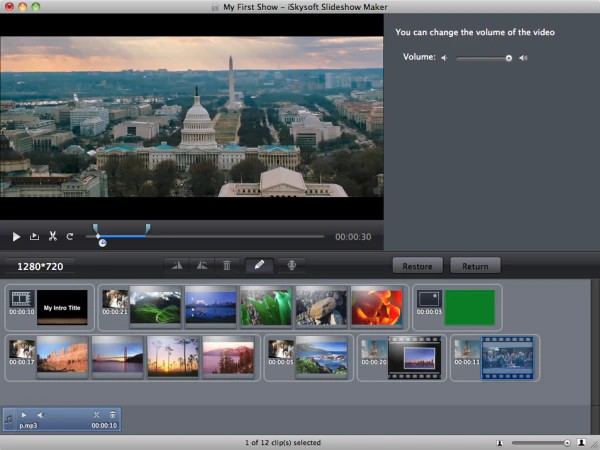Click the pencil edit tool icon
The height and width of the screenshot is (450, 600).
tap(259, 265)
